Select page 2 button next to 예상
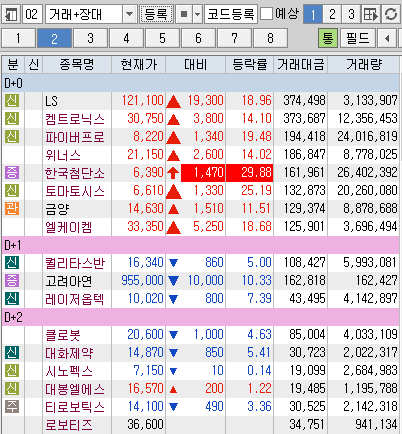This screenshot has width=402, height=434. click(332, 14)
